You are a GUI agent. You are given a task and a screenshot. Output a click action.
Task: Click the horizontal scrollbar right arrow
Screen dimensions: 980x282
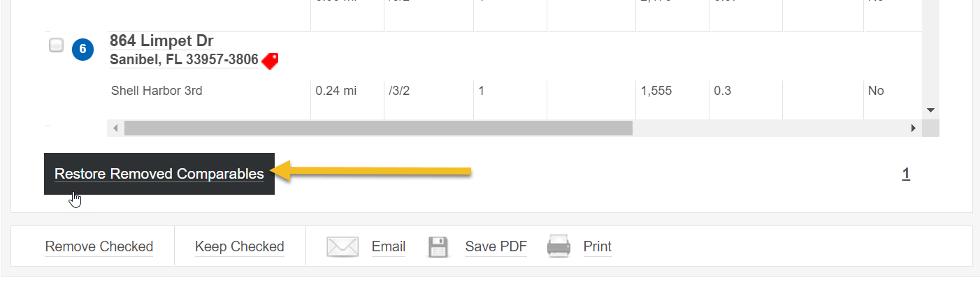(913, 128)
